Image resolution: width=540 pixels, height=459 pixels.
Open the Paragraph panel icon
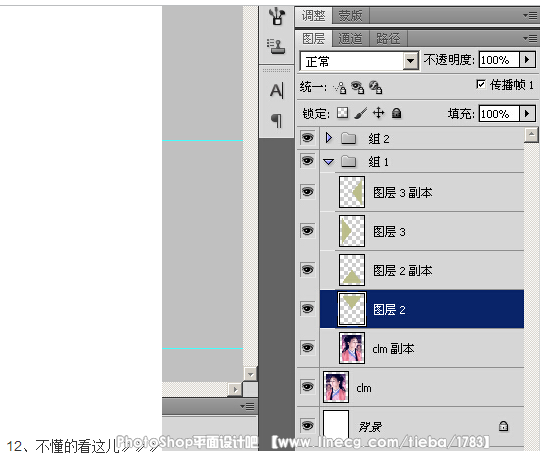pos(276,120)
